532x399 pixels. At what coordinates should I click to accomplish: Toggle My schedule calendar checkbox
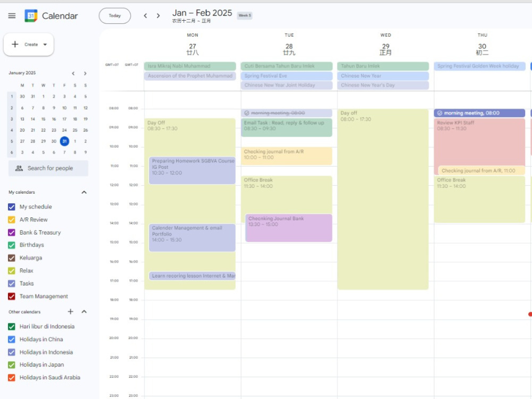(12, 207)
